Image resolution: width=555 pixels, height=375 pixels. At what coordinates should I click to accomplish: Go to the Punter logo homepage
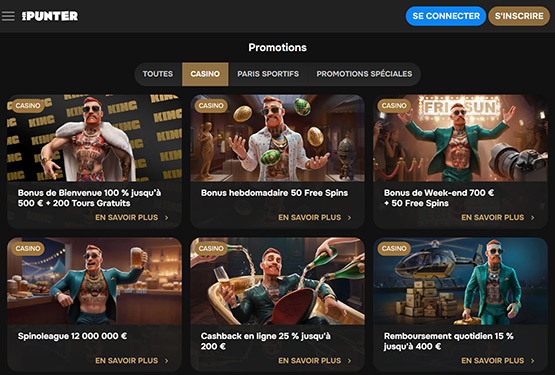click(x=50, y=16)
